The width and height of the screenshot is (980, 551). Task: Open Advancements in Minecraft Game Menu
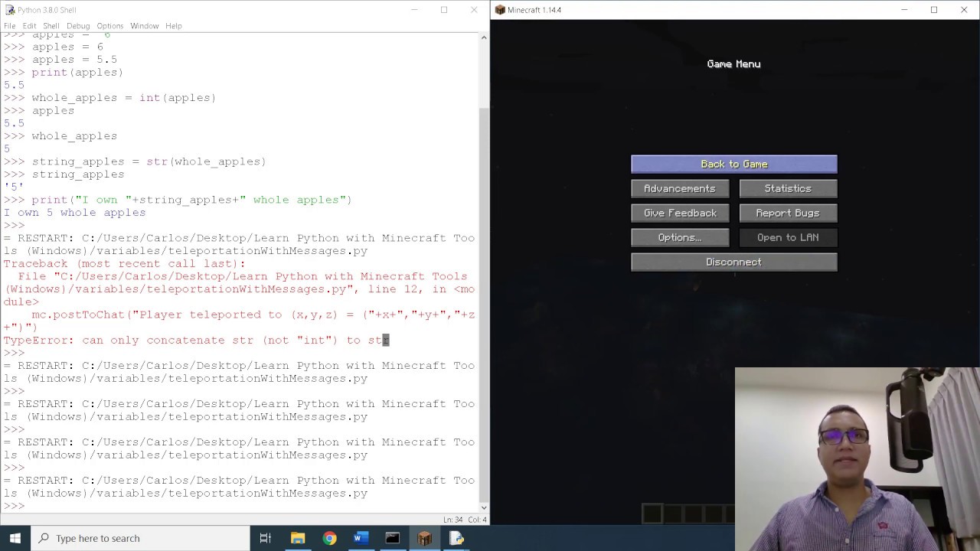click(680, 188)
